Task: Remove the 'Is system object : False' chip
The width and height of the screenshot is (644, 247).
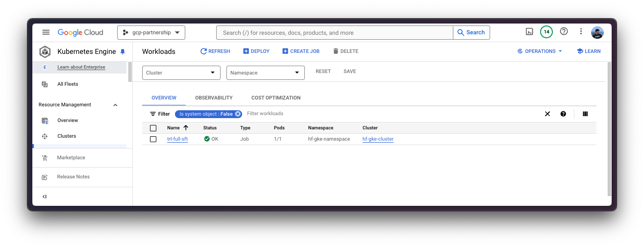Action: (238, 114)
